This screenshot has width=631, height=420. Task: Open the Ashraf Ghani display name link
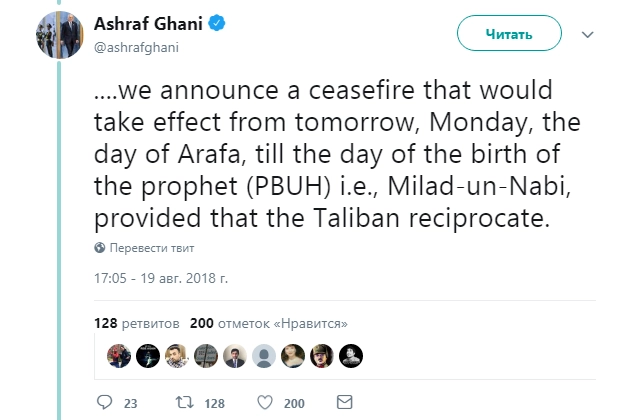(x=151, y=25)
